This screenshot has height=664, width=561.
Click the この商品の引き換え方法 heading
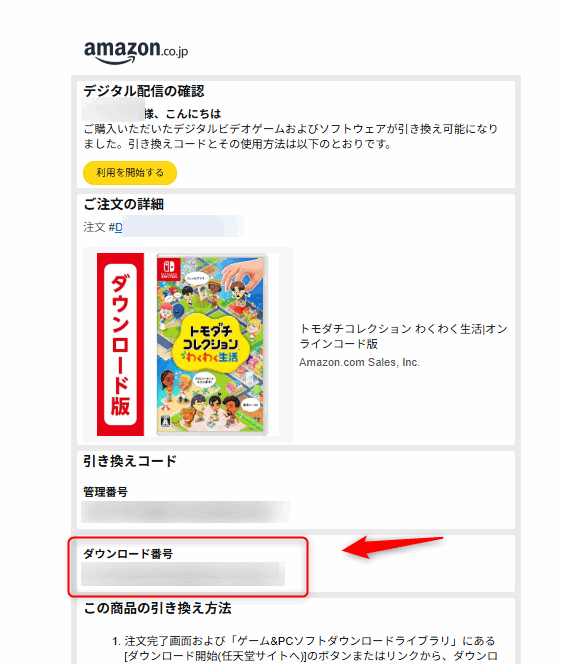click(157, 608)
